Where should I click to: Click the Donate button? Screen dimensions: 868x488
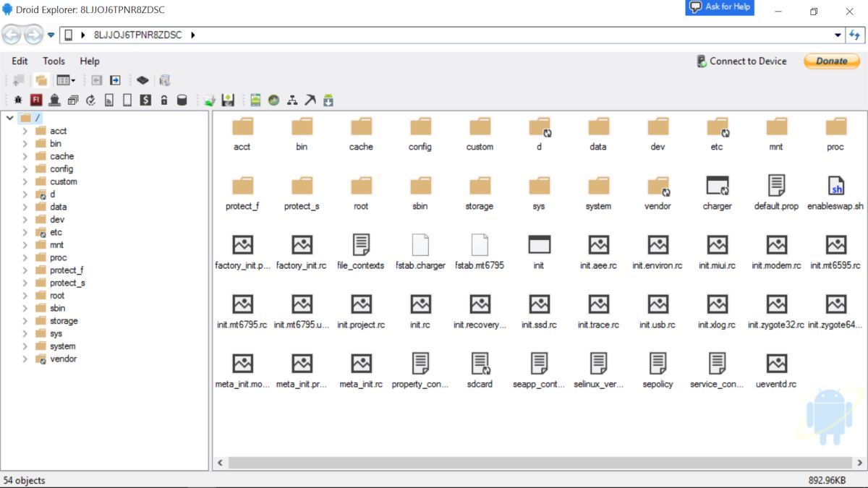(832, 61)
